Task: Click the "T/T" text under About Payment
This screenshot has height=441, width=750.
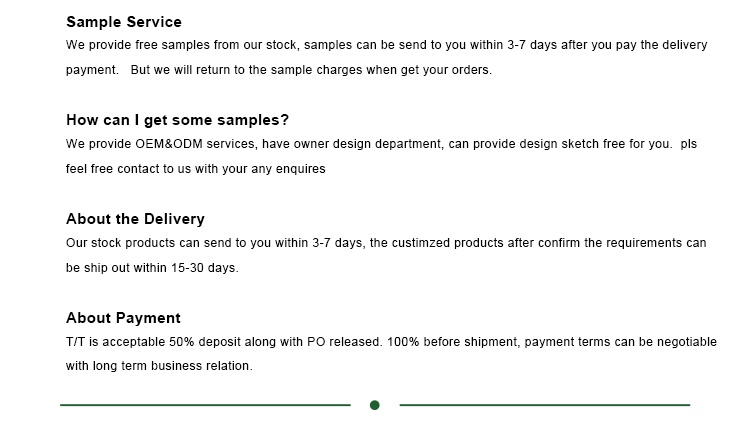Action: [x=75, y=342]
